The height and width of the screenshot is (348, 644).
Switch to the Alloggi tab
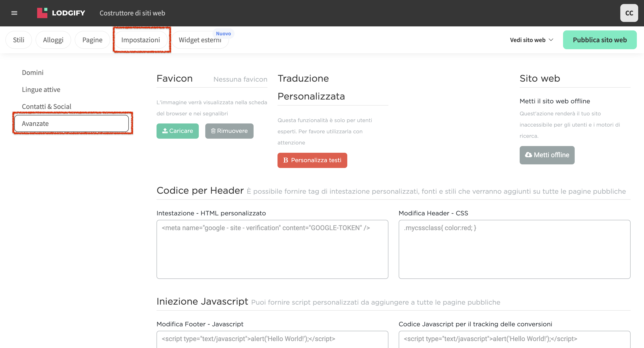(x=53, y=40)
